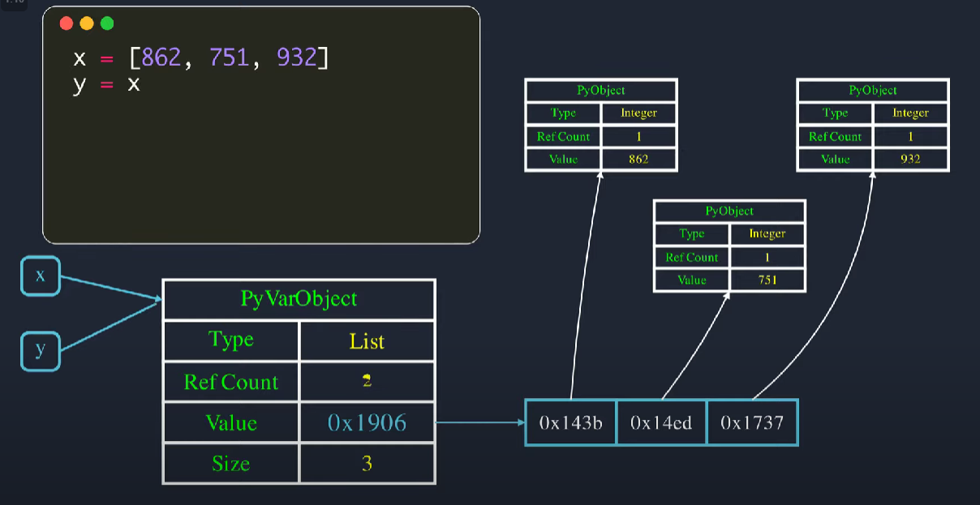Click the 0x143b pointer cell
The width and height of the screenshot is (980, 505).
[x=571, y=422]
